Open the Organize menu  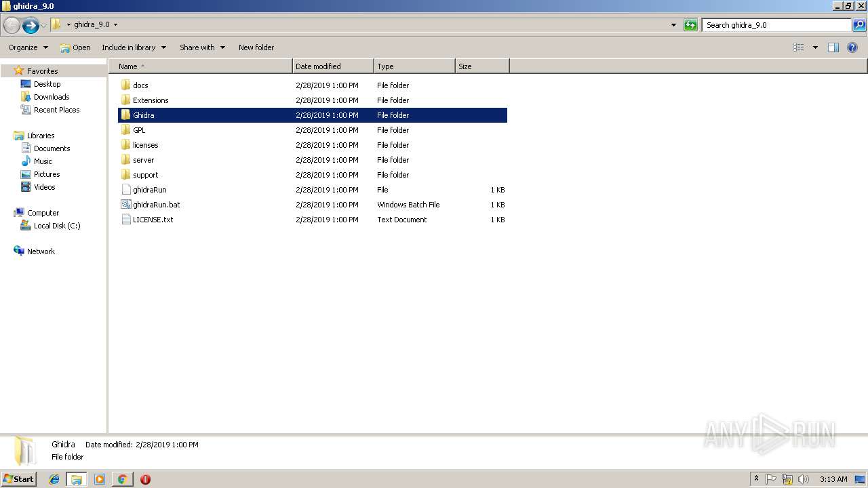tap(28, 47)
